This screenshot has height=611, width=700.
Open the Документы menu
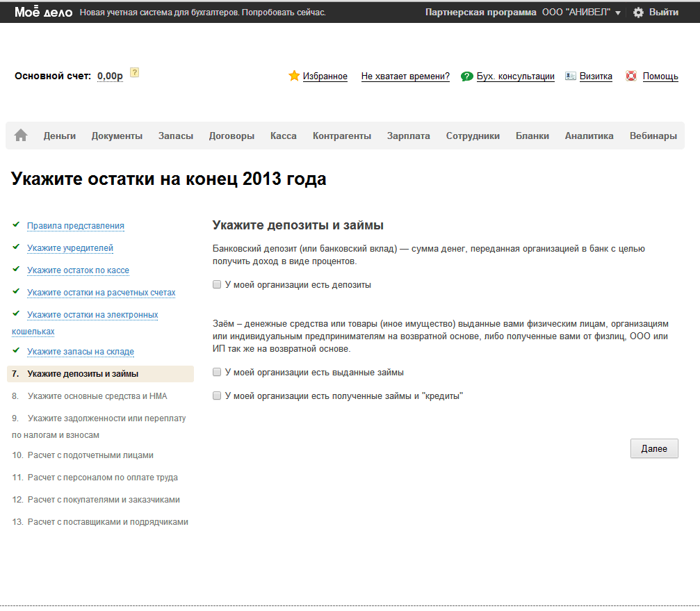click(x=117, y=136)
